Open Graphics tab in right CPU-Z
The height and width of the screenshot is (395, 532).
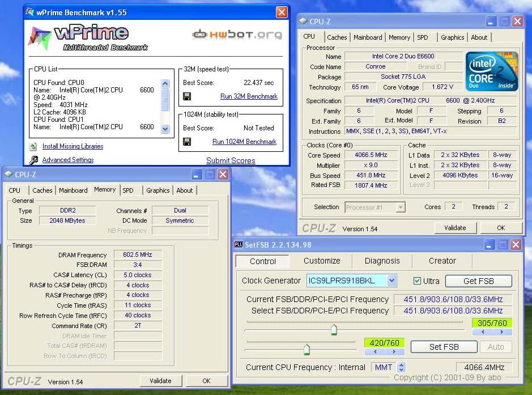452,37
